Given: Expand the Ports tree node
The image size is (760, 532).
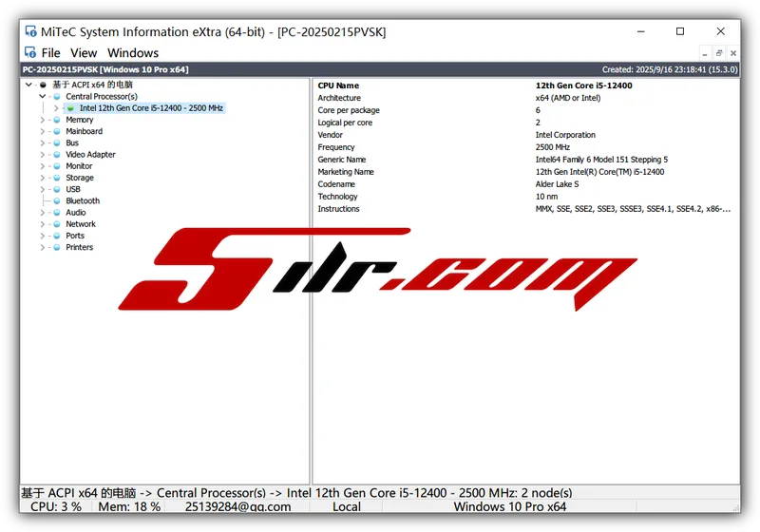Looking at the screenshot, I should (43, 236).
